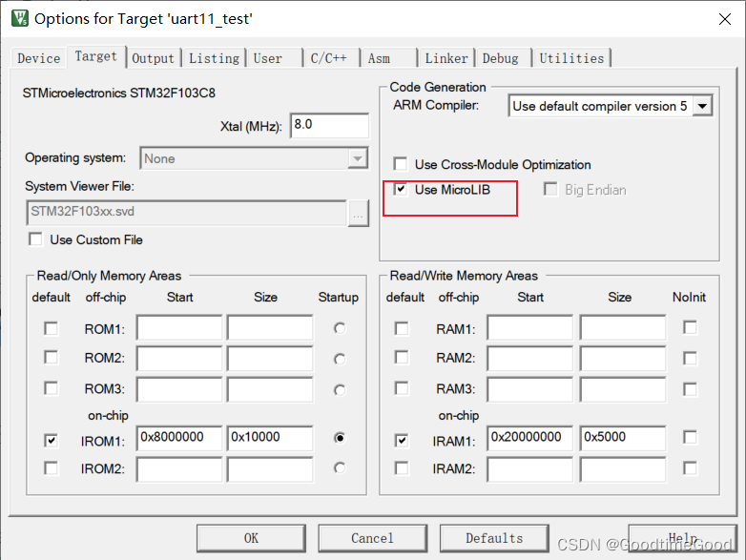Click the IRAM1 Start address field

tap(530, 438)
